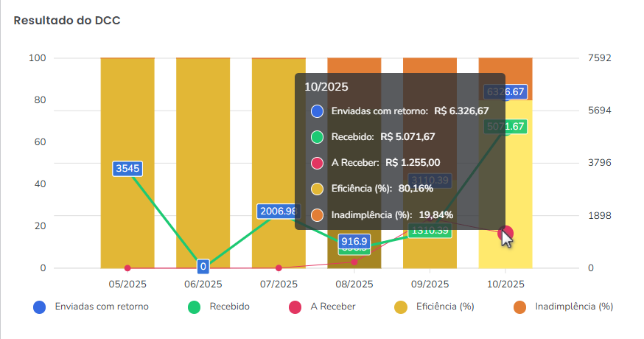Screen dimensions: 644x339
Task: Hide the series via 'Recebido' legend text
Action: coord(229,307)
